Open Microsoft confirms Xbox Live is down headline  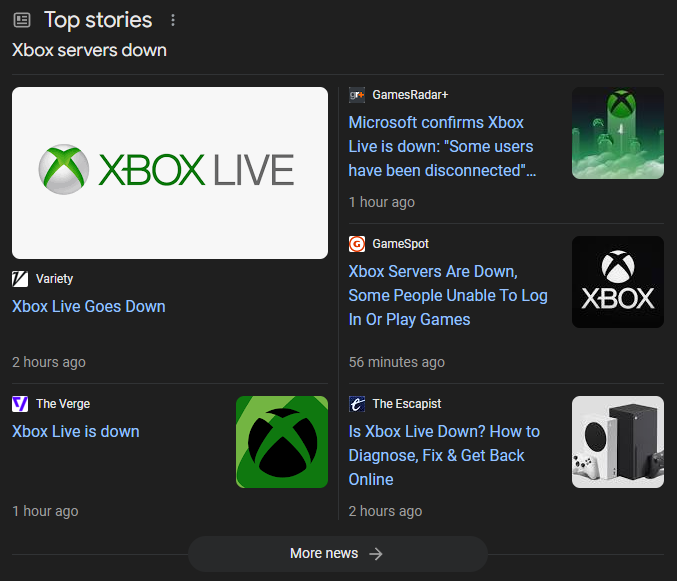coord(442,147)
